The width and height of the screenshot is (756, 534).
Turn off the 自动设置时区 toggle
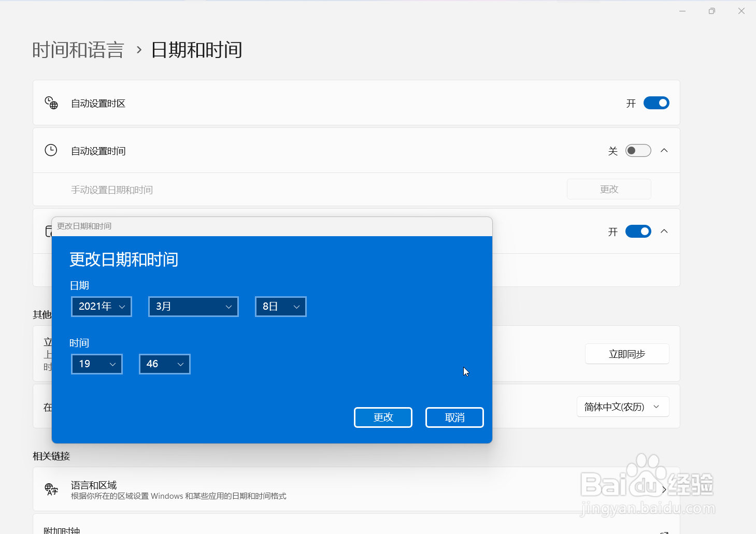[656, 103]
